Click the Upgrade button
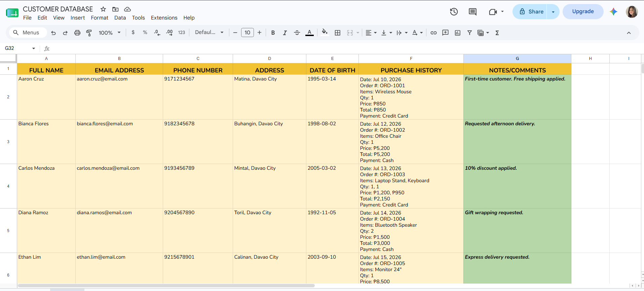This screenshot has width=644, height=291. tap(583, 11)
